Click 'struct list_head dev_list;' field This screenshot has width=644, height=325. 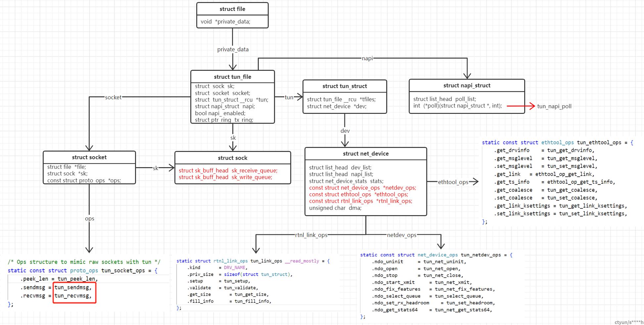pos(340,167)
